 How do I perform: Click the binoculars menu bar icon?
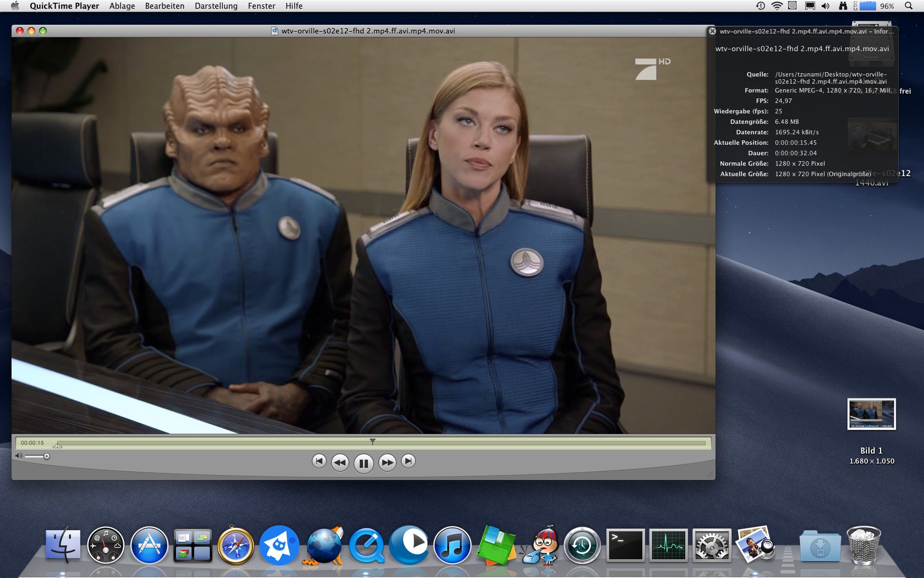(x=843, y=6)
